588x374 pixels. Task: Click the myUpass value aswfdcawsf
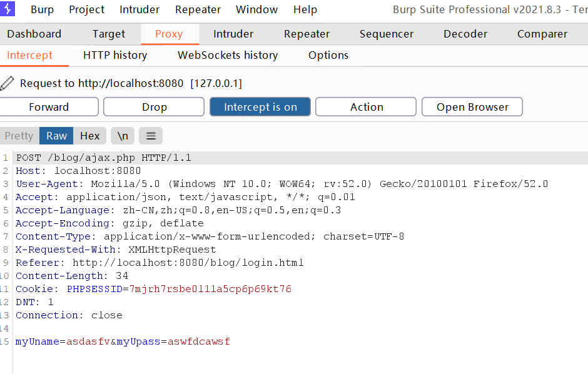(199, 341)
